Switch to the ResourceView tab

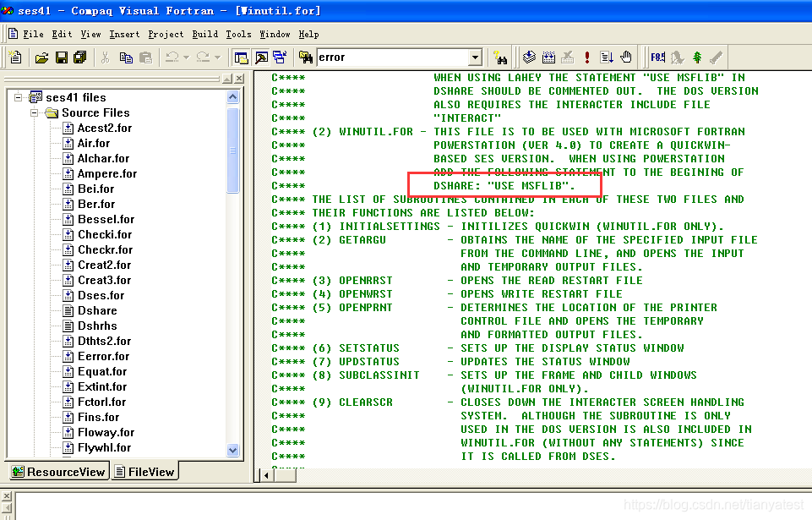tap(58, 472)
